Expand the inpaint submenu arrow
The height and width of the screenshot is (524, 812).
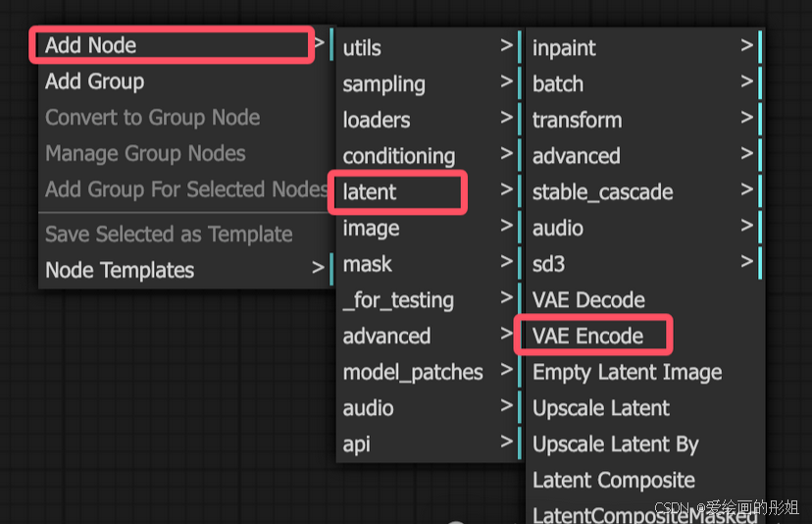pyautogui.click(x=746, y=45)
